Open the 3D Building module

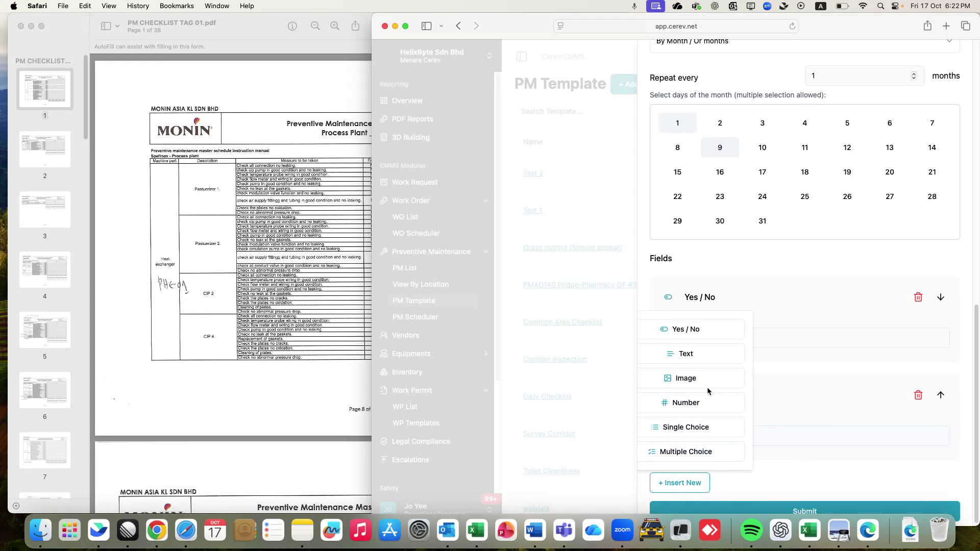pyautogui.click(x=410, y=137)
